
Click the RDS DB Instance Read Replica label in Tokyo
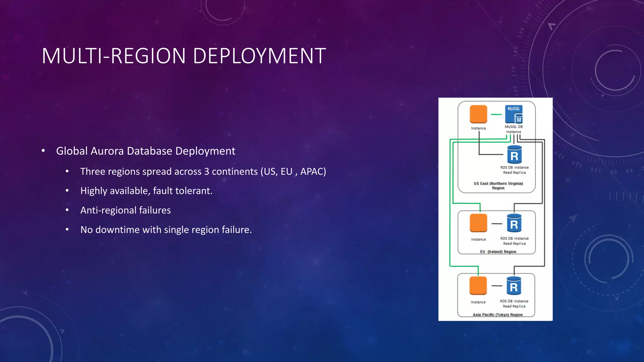tap(514, 304)
